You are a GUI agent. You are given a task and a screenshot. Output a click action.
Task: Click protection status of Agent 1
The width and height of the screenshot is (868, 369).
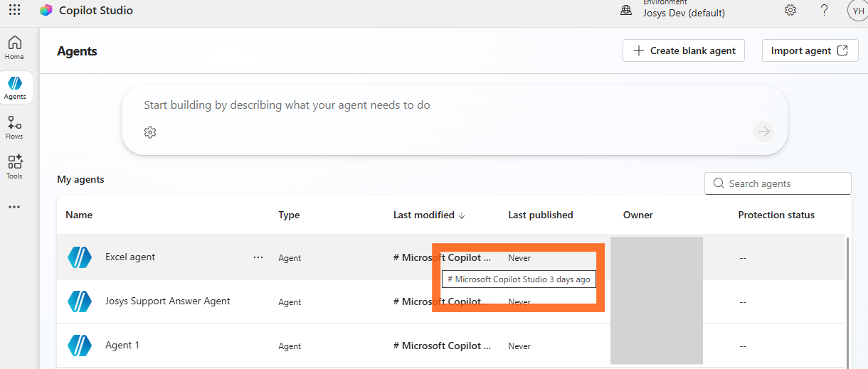click(x=742, y=346)
